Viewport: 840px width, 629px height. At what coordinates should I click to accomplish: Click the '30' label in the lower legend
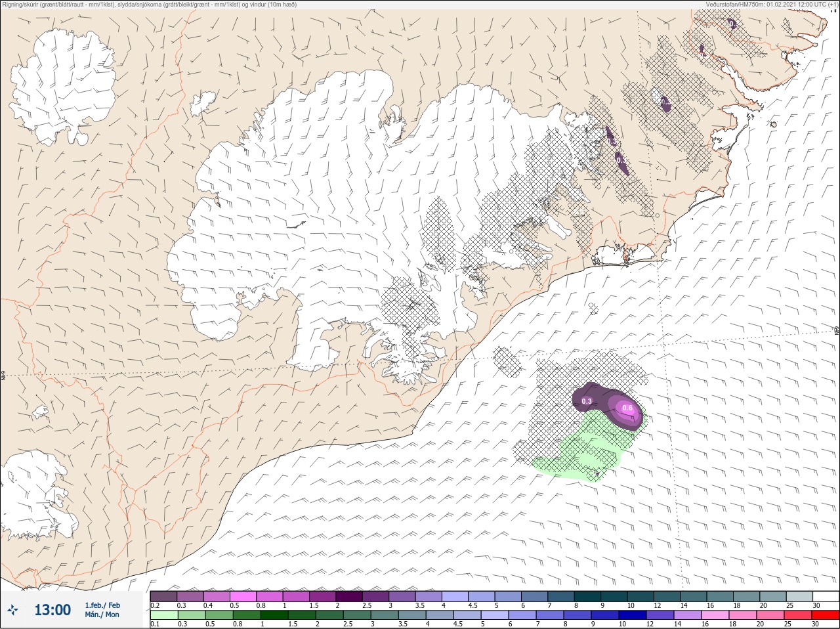[x=815, y=624]
